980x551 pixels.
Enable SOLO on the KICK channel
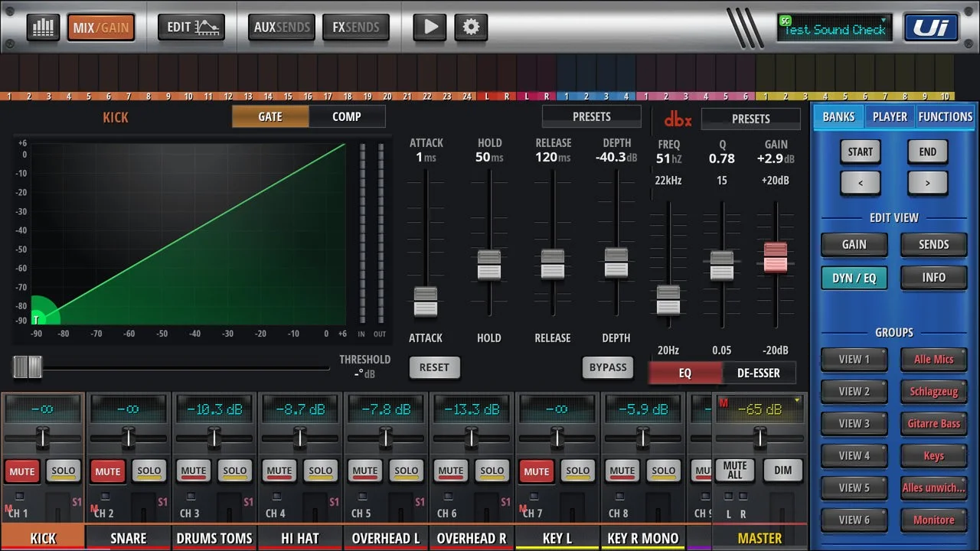click(x=64, y=471)
